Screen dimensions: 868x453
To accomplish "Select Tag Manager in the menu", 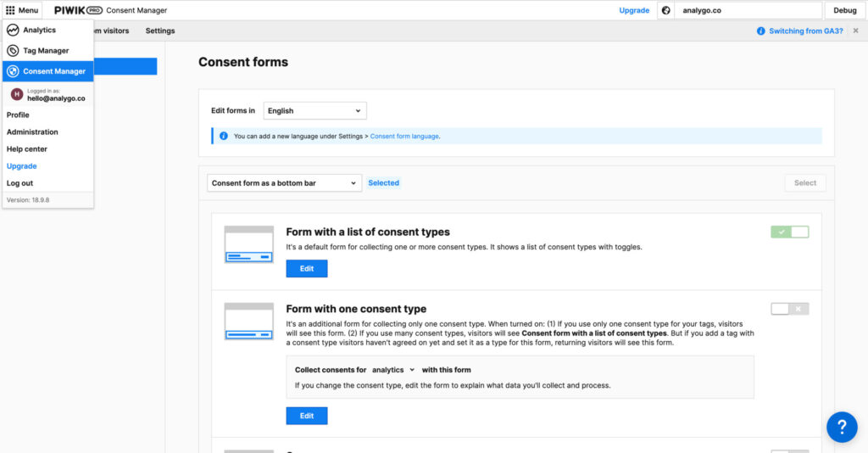I will [x=48, y=50].
